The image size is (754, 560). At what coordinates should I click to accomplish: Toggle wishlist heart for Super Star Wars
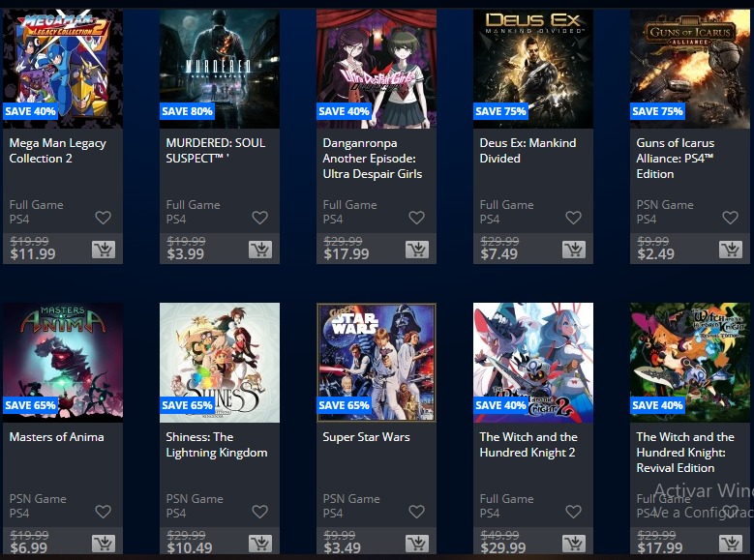[x=416, y=512]
